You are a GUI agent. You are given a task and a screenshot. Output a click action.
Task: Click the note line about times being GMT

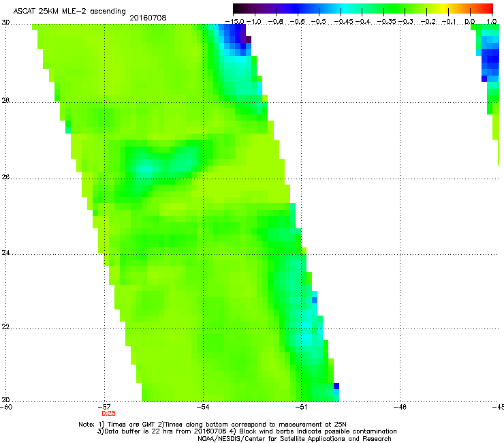click(x=212, y=425)
